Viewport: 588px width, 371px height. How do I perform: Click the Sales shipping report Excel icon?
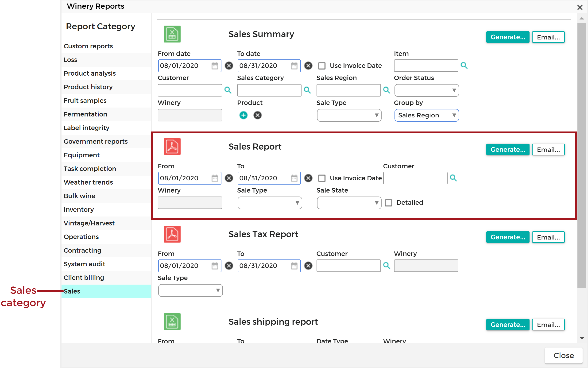point(172,322)
